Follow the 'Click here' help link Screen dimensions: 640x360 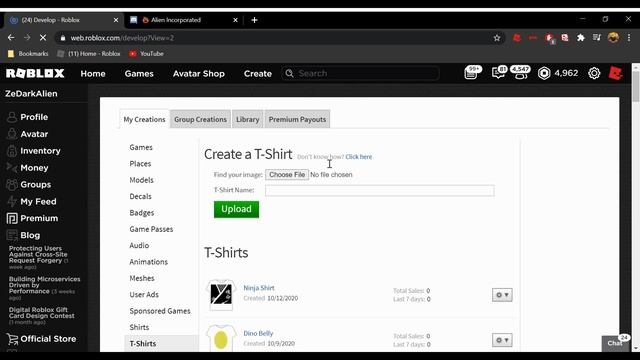[x=359, y=157]
